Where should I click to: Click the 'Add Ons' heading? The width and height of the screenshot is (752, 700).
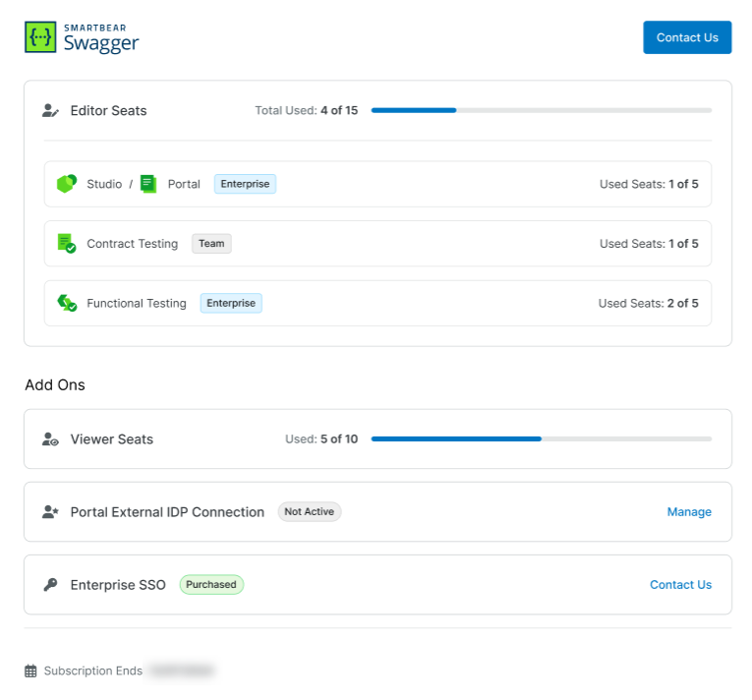(55, 384)
